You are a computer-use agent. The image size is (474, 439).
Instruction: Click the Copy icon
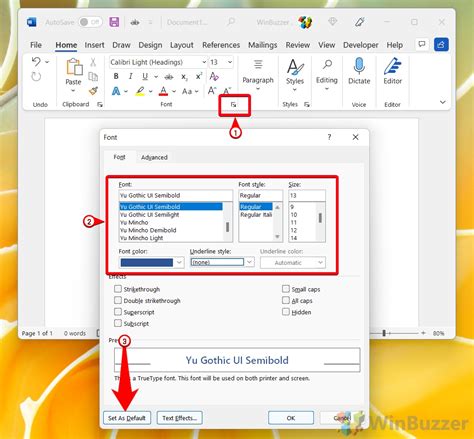point(93,77)
